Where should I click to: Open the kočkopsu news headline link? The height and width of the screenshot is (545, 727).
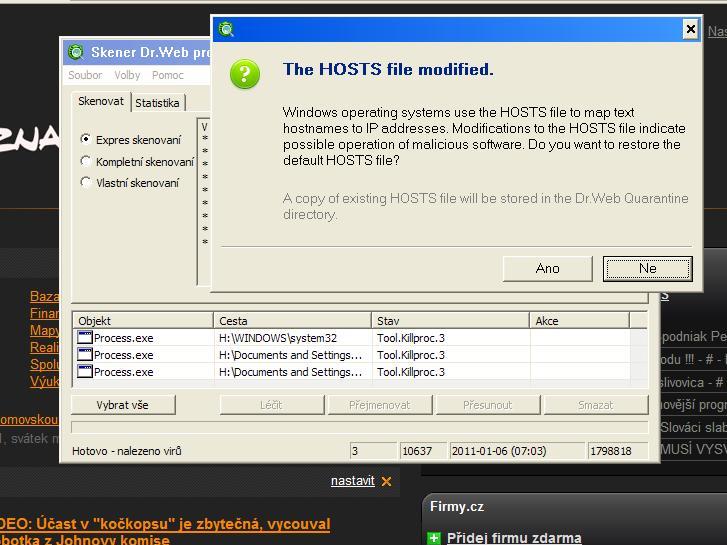point(165,532)
